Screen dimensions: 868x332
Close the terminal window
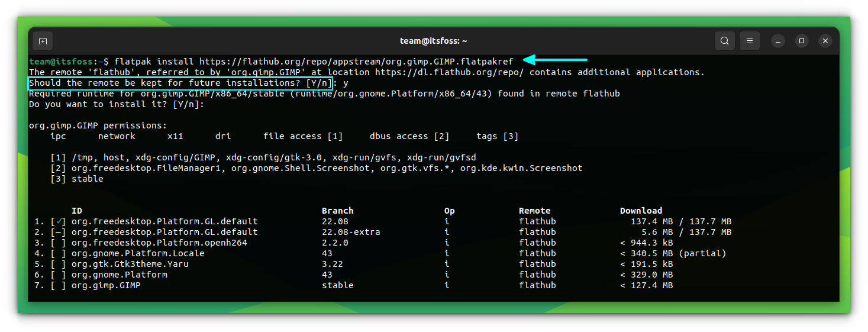click(825, 41)
